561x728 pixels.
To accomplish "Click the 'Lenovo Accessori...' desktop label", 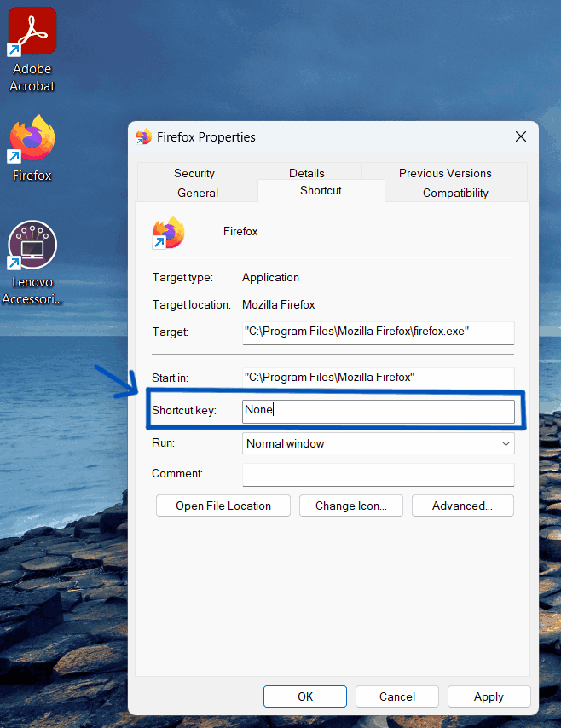I will [x=32, y=291].
